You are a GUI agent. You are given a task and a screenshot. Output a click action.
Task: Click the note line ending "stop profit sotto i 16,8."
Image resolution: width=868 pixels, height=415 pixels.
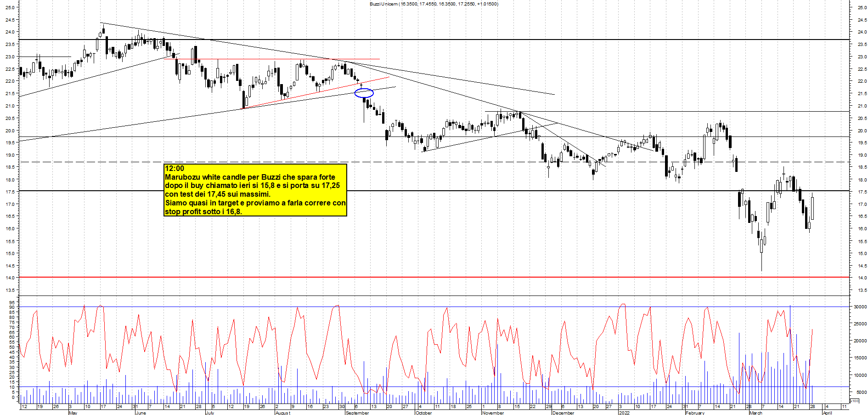click(x=203, y=212)
